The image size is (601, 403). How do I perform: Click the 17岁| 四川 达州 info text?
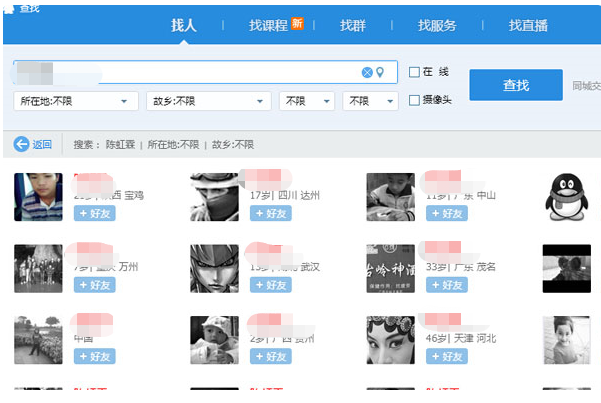click(x=285, y=196)
